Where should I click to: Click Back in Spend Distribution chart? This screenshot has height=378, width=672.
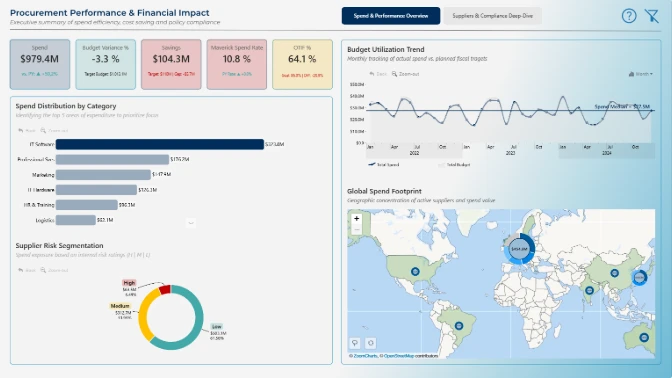coord(27,131)
